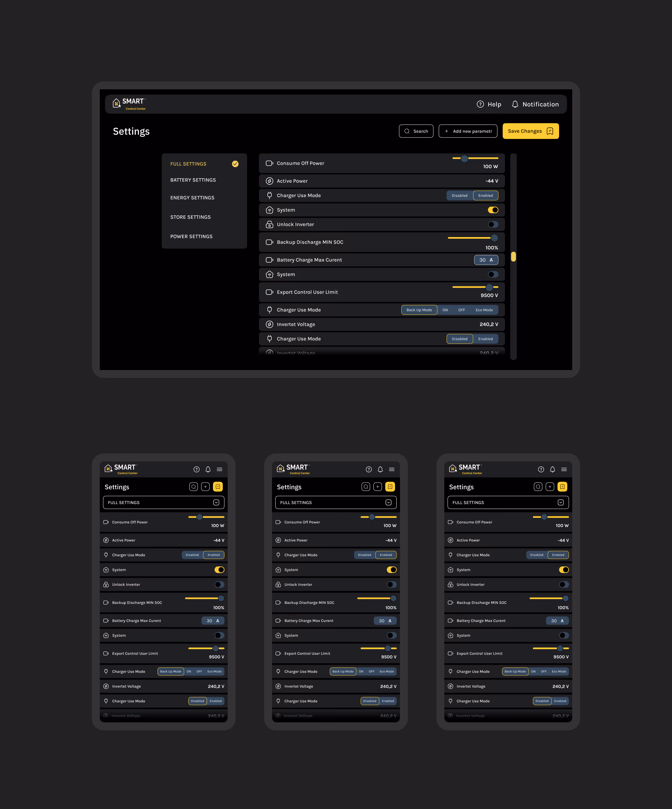Enable the Unlock Inverter toggle on desktop

493,224
